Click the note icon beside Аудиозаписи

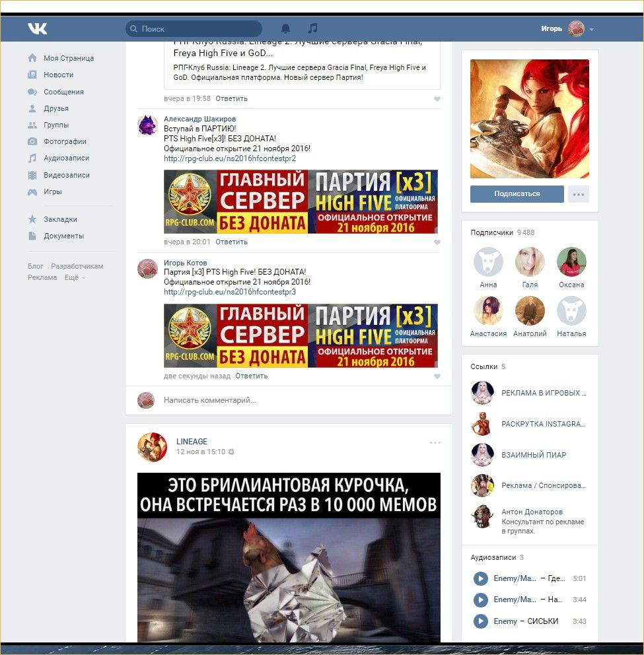point(32,158)
